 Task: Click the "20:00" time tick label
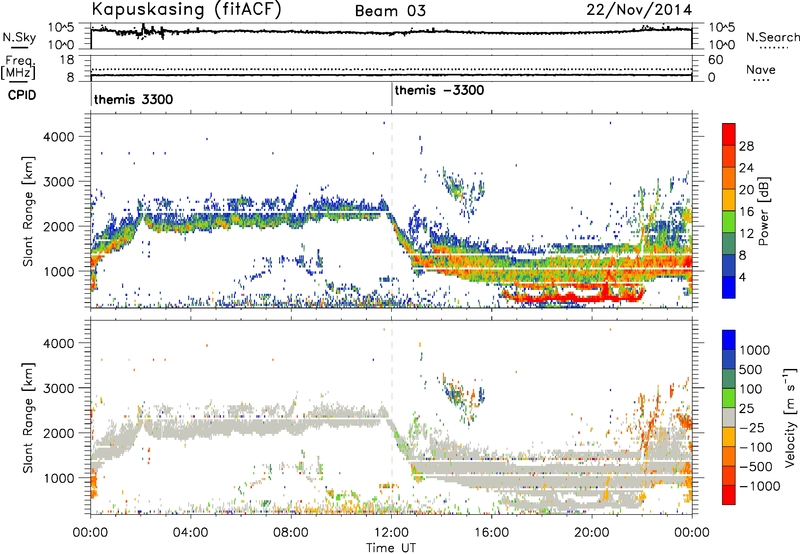(x=592, y=533)
